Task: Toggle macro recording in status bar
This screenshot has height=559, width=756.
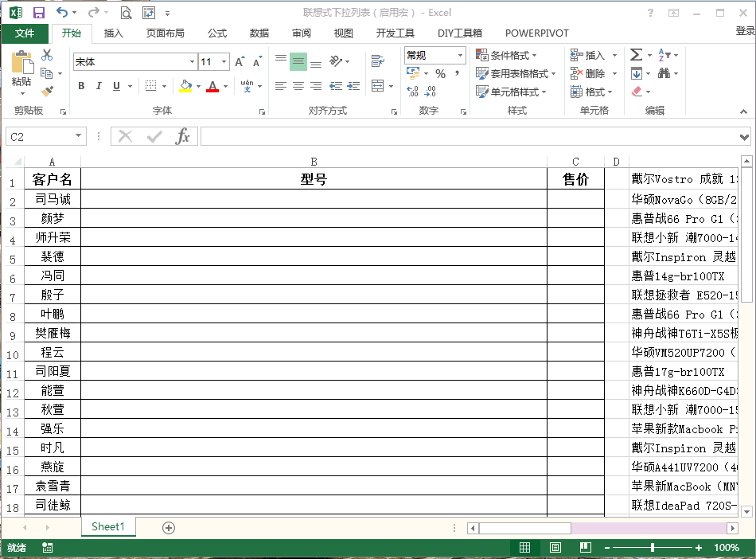Action: click(x=47, y=547)
